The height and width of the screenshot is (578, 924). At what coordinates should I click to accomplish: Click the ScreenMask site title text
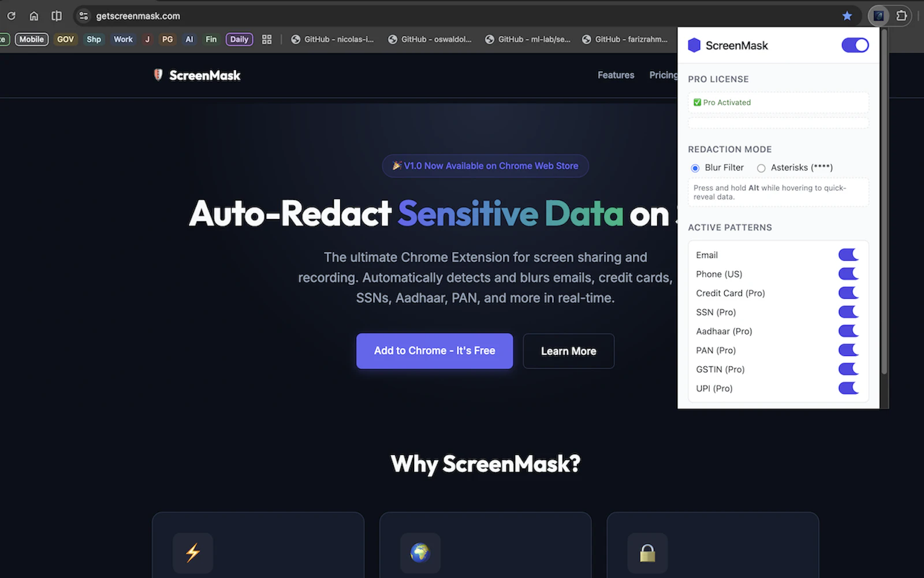[x=204, y=75]
